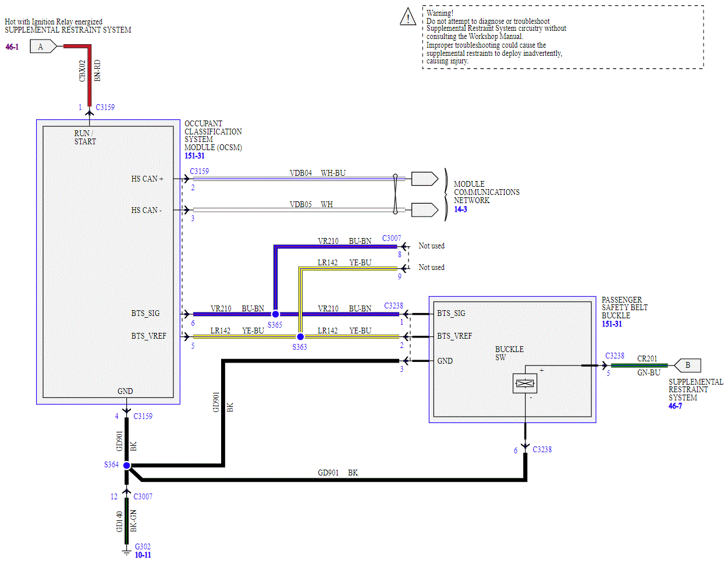Click the S364 splice dot
Screen dimensions: 728x561
pos(126,466)
